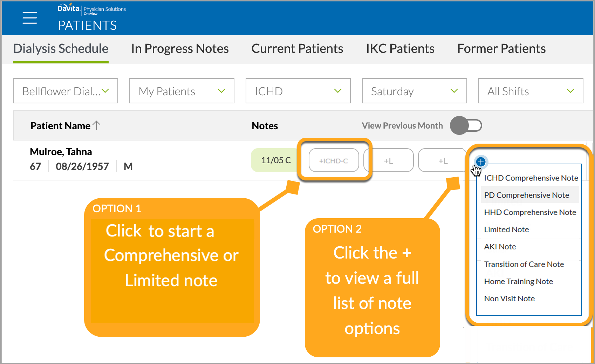Expand the Bellflower Dialysis facility dropdown

(66, 91)
